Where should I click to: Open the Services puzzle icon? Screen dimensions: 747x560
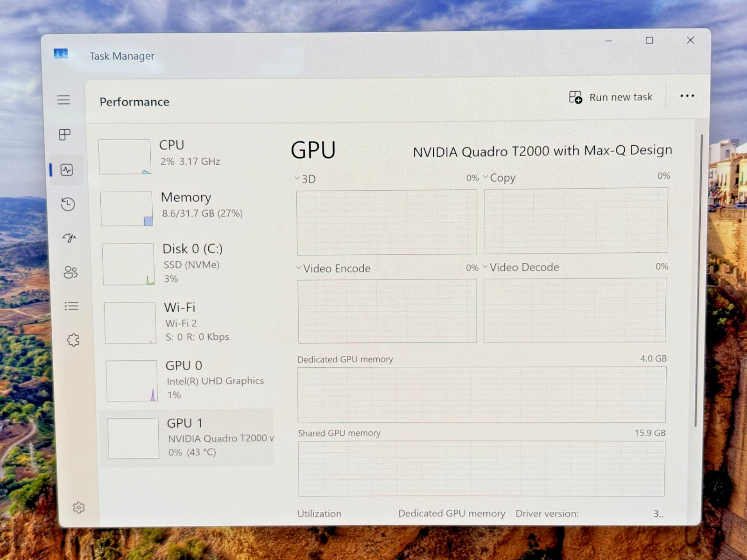[x=73, y=340]
